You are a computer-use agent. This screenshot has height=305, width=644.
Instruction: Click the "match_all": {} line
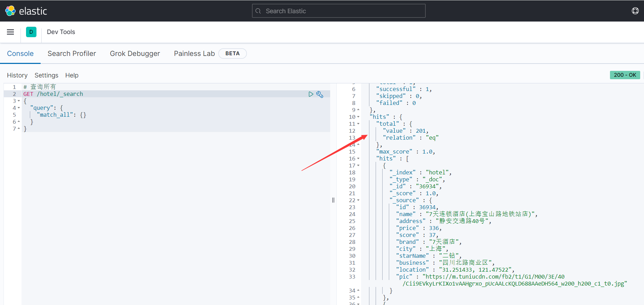(x=61, y=115)
